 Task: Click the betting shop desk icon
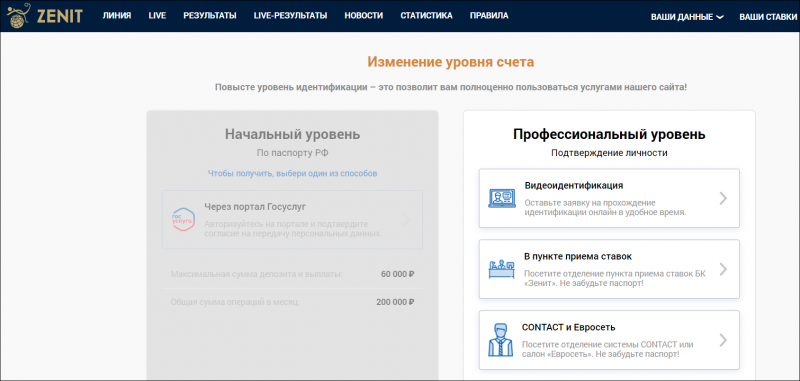(x=502, y=269)
